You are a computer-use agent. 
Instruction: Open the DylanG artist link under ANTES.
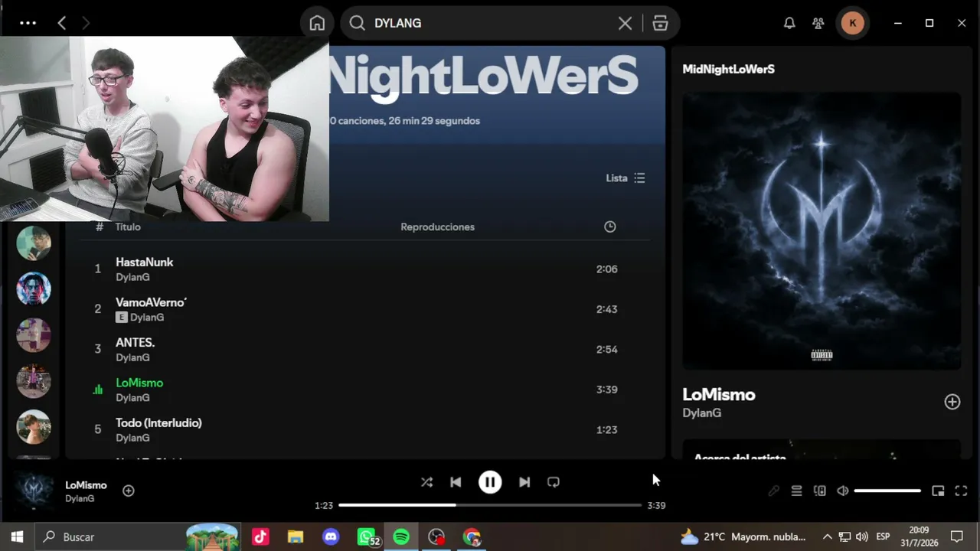click(x=132, y=357)
